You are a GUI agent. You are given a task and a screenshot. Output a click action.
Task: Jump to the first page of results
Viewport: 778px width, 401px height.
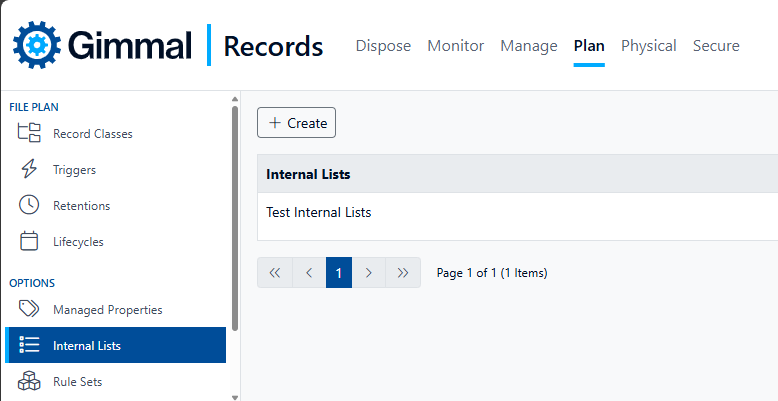275,273
